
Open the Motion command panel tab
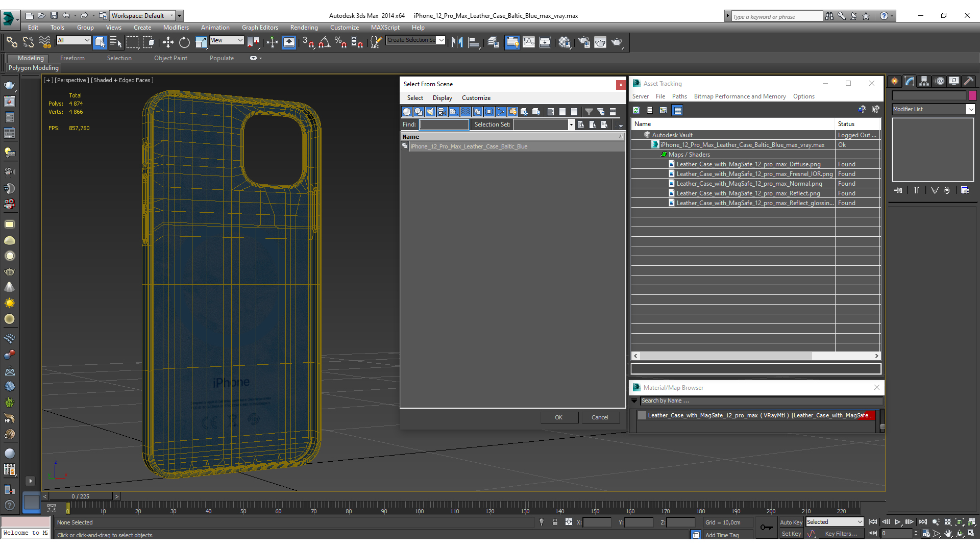click(939, 81)
